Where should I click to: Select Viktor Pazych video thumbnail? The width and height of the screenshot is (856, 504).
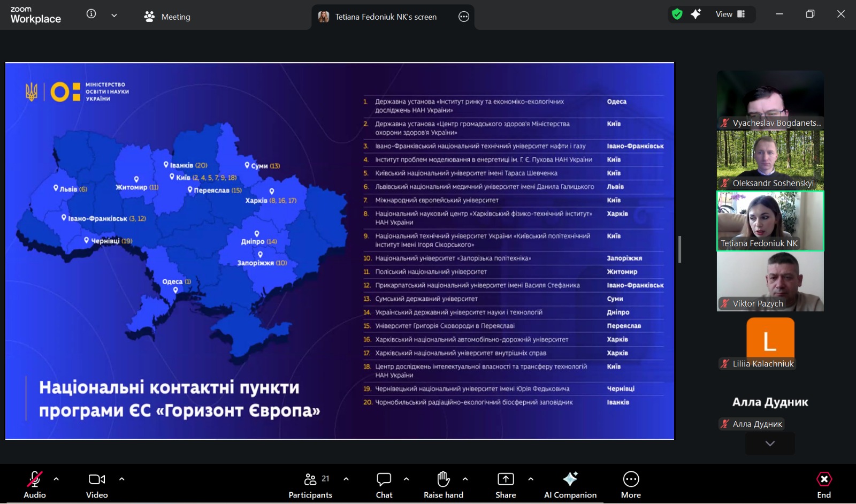click(770, 281)
